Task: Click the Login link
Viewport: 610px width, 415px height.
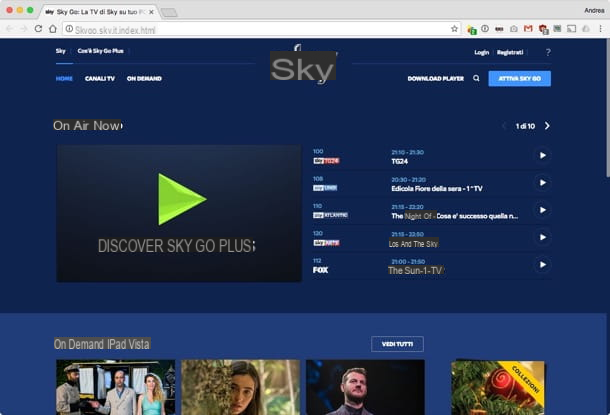Action: [x=482, y=52]
